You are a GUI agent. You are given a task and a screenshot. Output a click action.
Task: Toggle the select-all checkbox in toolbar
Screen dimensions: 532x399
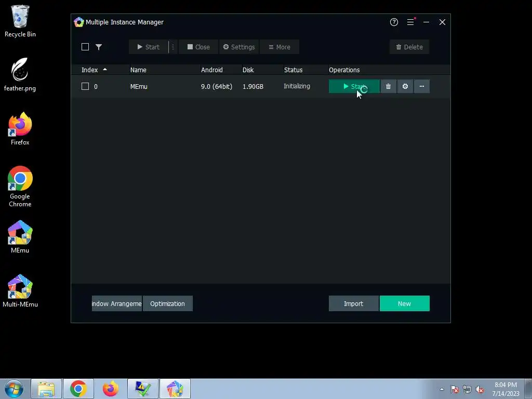[x=85, y=47]
